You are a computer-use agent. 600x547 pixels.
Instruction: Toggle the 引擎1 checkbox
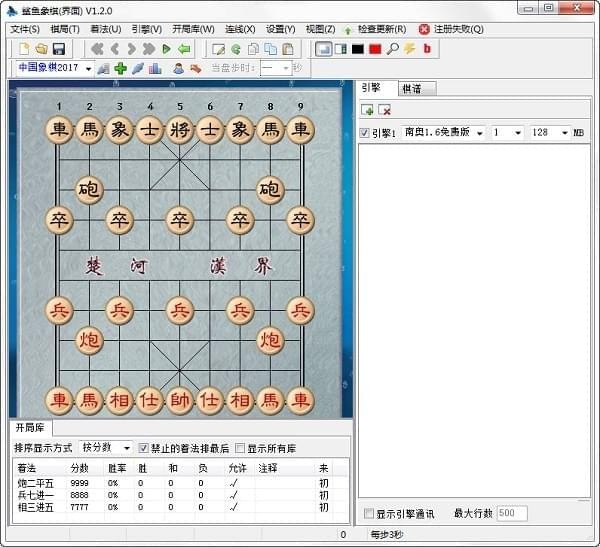(364, 133)
